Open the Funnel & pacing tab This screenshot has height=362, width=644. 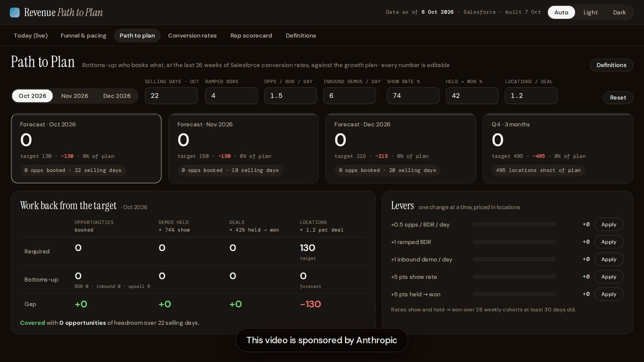coord(84,35)
